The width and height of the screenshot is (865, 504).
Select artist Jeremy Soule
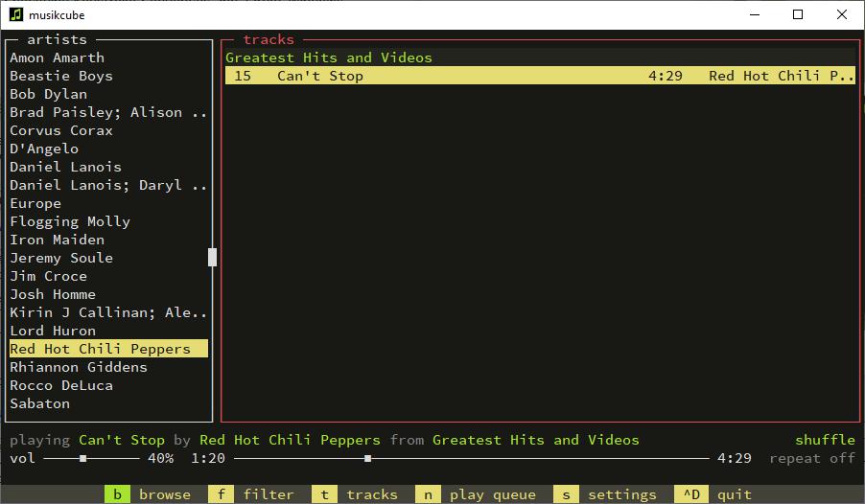click(108, 258)
